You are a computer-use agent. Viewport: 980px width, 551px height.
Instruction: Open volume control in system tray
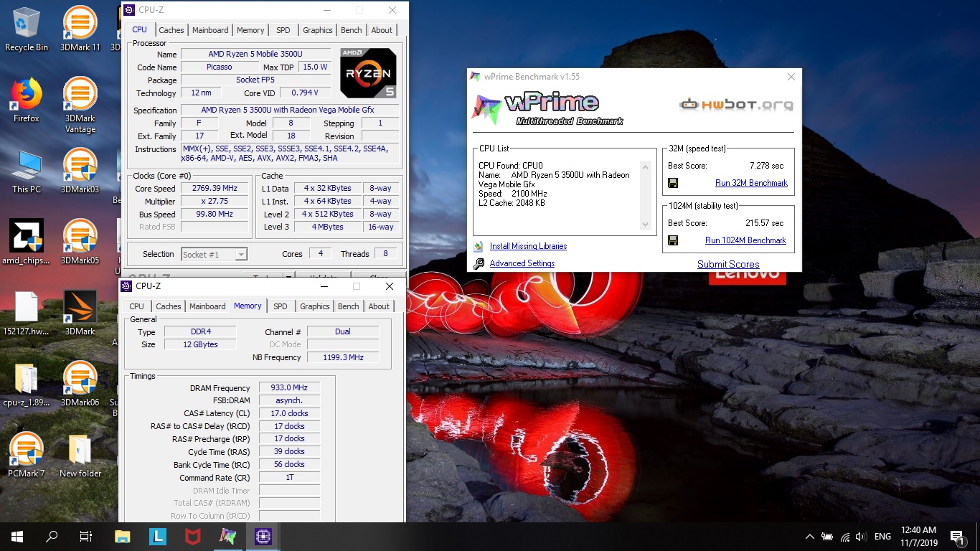pyautogui.click(x=860, y=537)
